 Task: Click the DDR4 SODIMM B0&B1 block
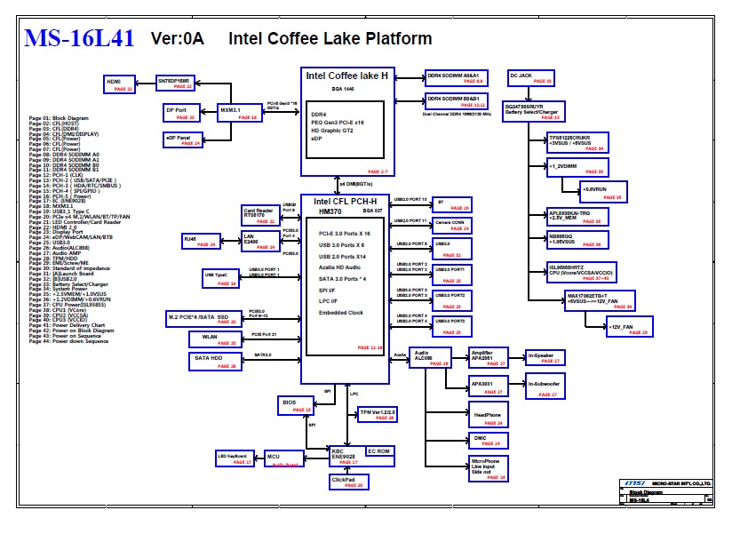click(457, 101)
